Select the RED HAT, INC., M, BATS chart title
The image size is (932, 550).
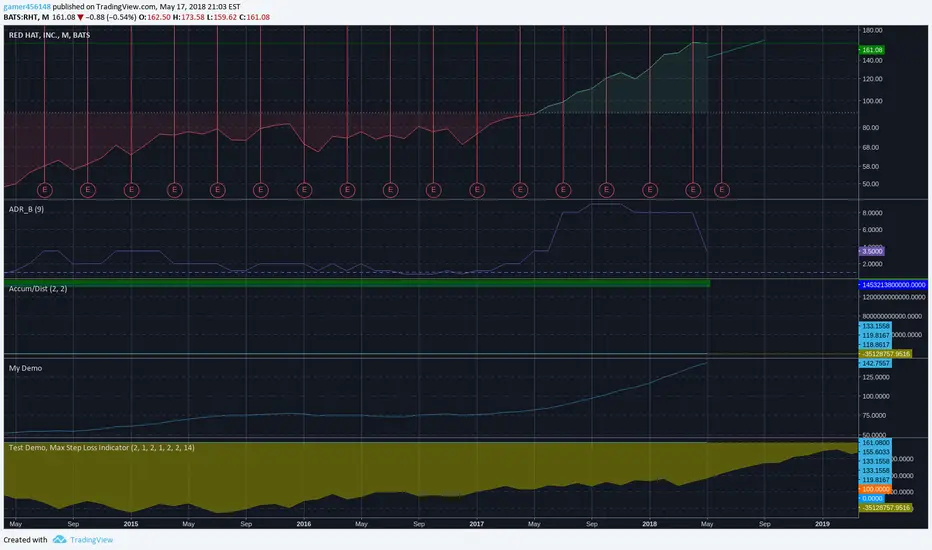(x=49, y=35)
